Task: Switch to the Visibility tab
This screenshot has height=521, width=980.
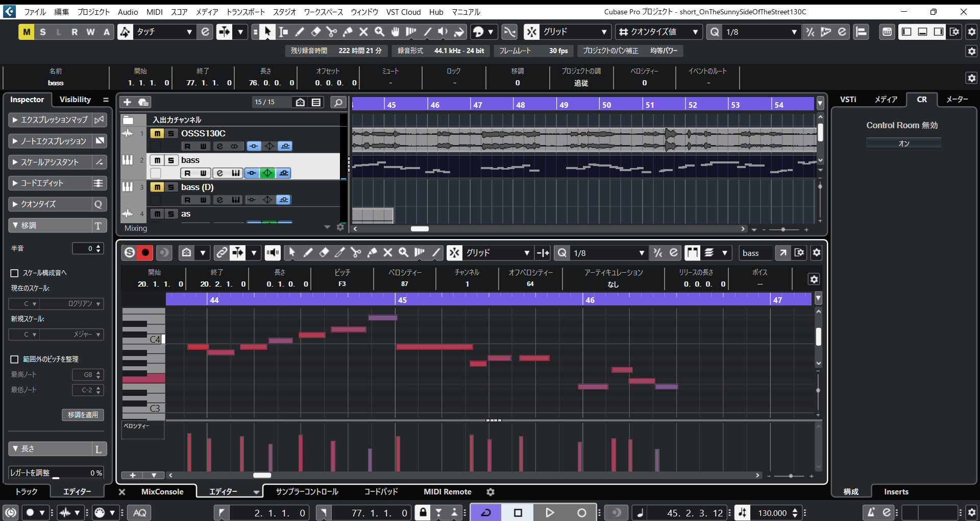Action: [75, 100]
